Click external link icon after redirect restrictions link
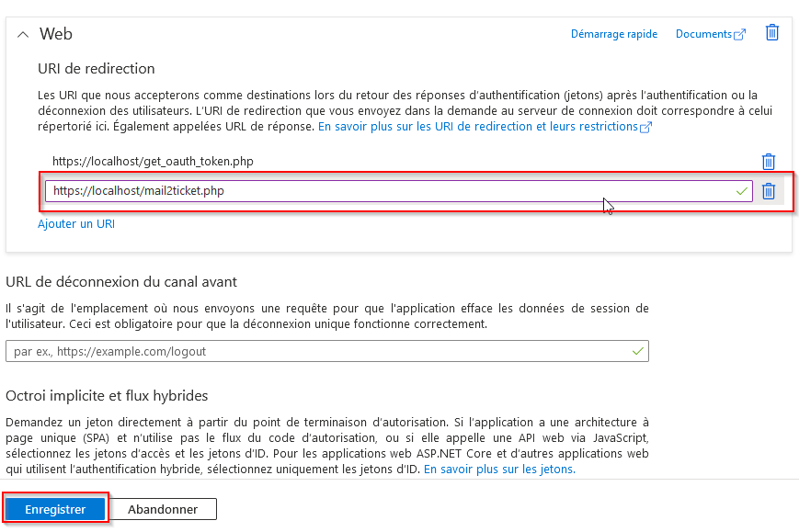799x532 pixels. click(645, 128)
